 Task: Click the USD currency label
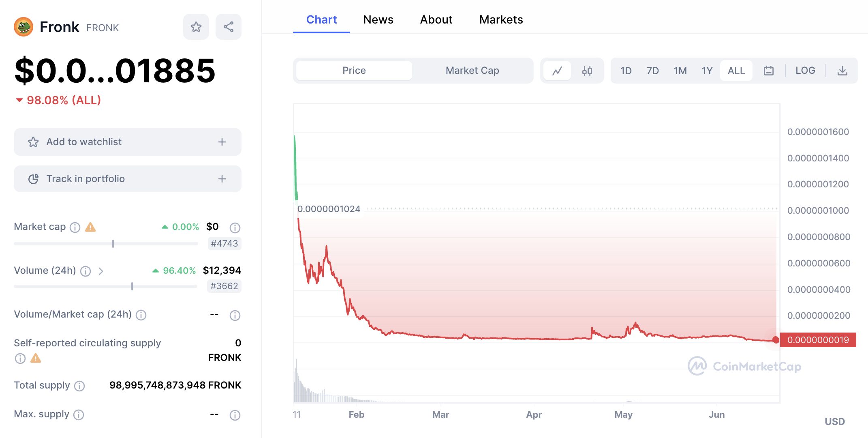pos(835,421)
